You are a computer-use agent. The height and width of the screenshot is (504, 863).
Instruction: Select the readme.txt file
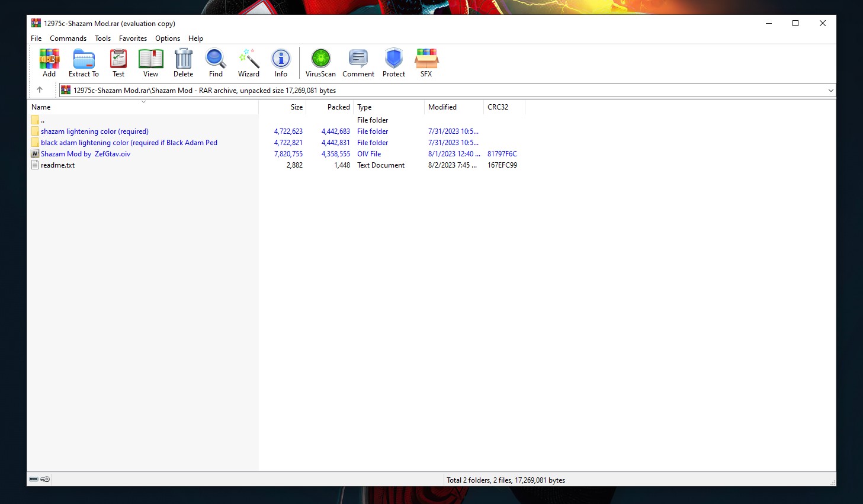pyautogui.click(x=57, y=165)
